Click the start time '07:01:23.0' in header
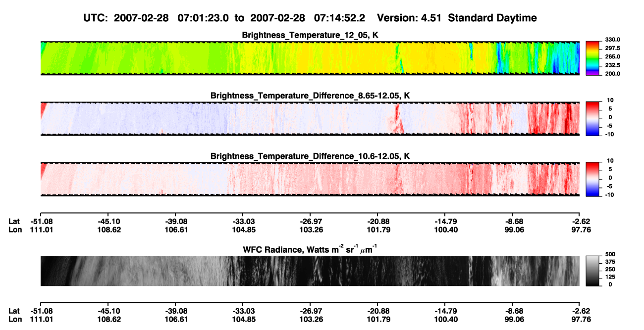644x330 pixels. click(205, 18)
